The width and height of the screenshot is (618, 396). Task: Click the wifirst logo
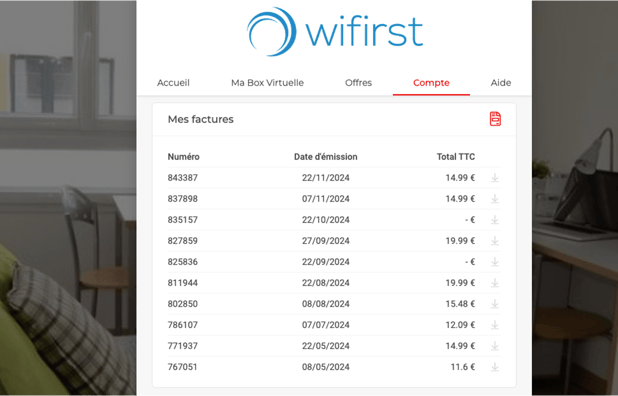335,32
